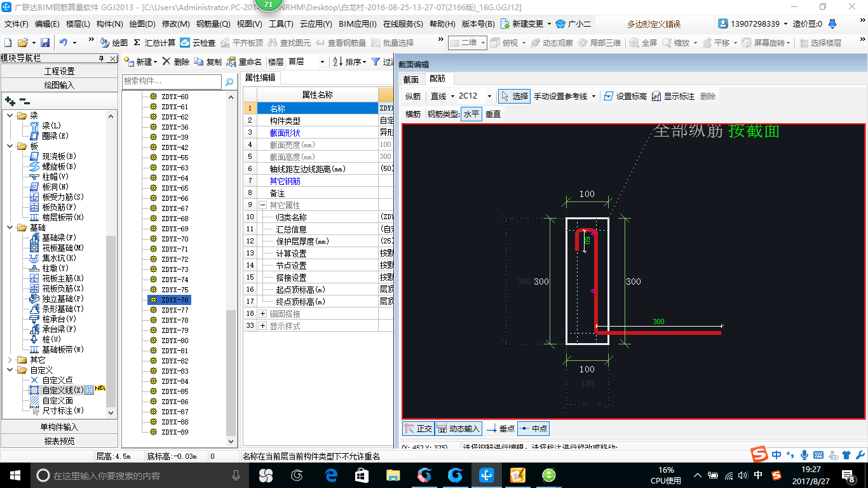The height and width of the screenshot is (488, 868).
Task: Click 局部三维 partial 3D icon
Action: (599, 43)
